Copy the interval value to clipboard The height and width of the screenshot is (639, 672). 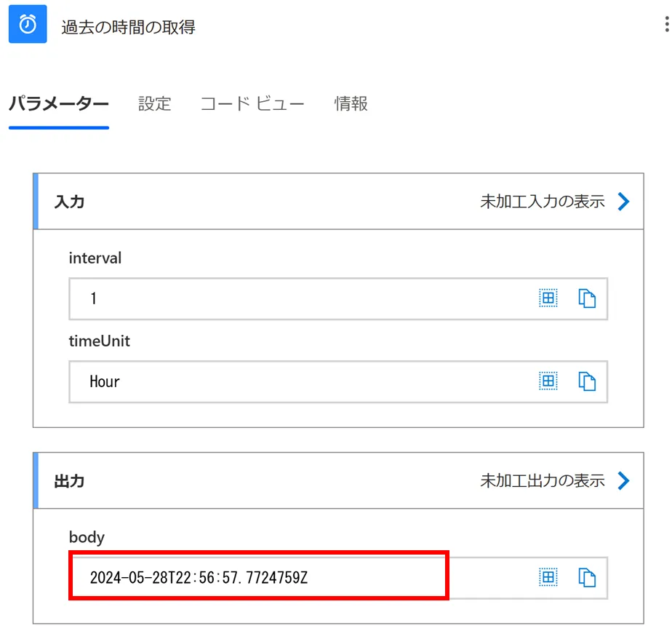587,298
